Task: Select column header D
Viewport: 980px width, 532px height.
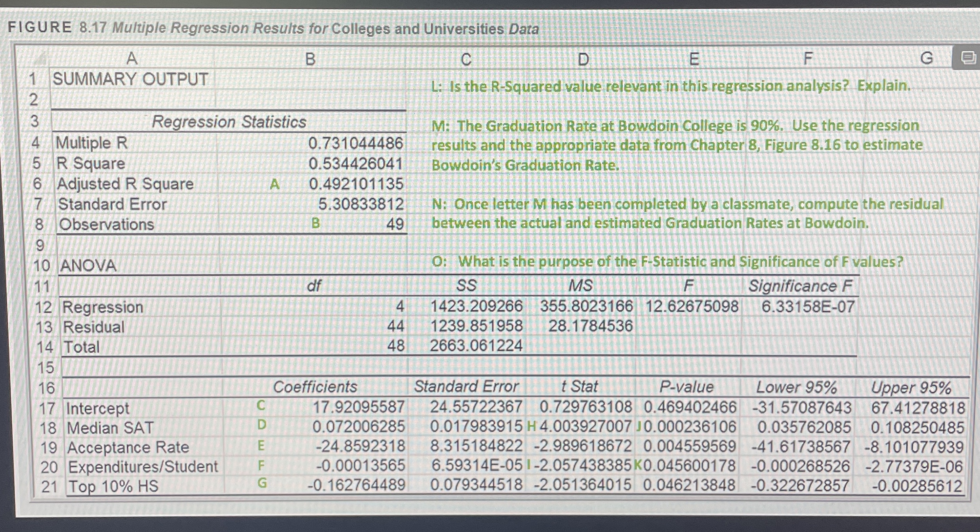Action: point(582,58)
